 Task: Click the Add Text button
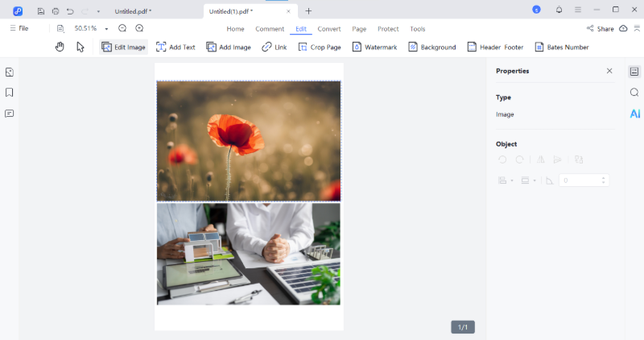tap(175, 48)
